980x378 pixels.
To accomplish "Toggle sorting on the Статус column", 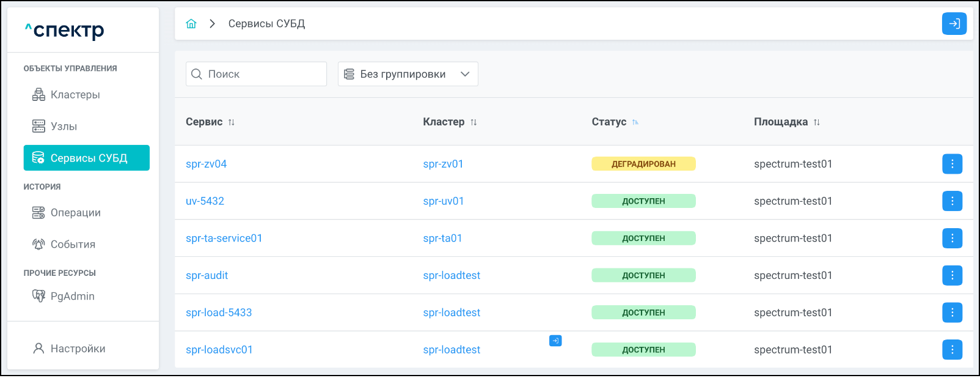I will click(635, 122).
